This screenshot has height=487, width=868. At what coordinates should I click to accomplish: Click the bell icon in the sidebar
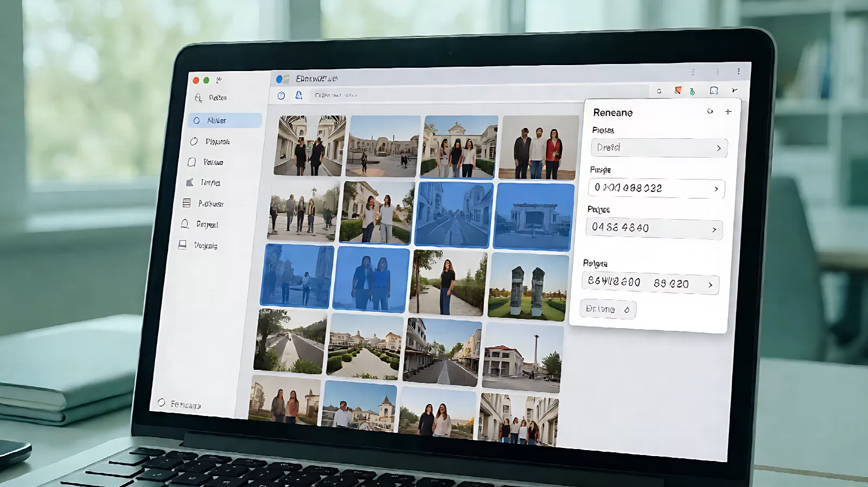[x=184, y=224]
